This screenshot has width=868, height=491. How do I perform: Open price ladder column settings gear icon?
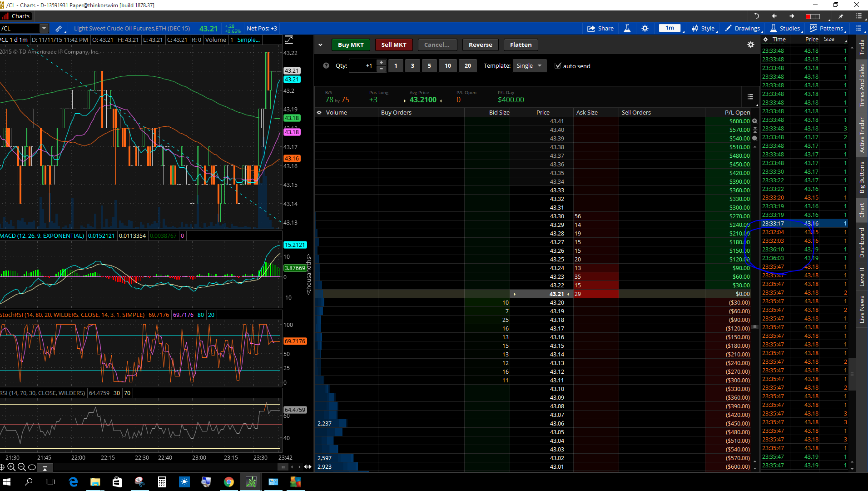[319, 112]
